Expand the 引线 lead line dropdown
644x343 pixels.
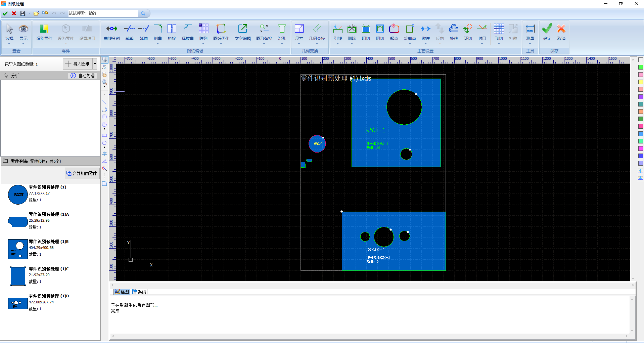click(x=338, y=44)
